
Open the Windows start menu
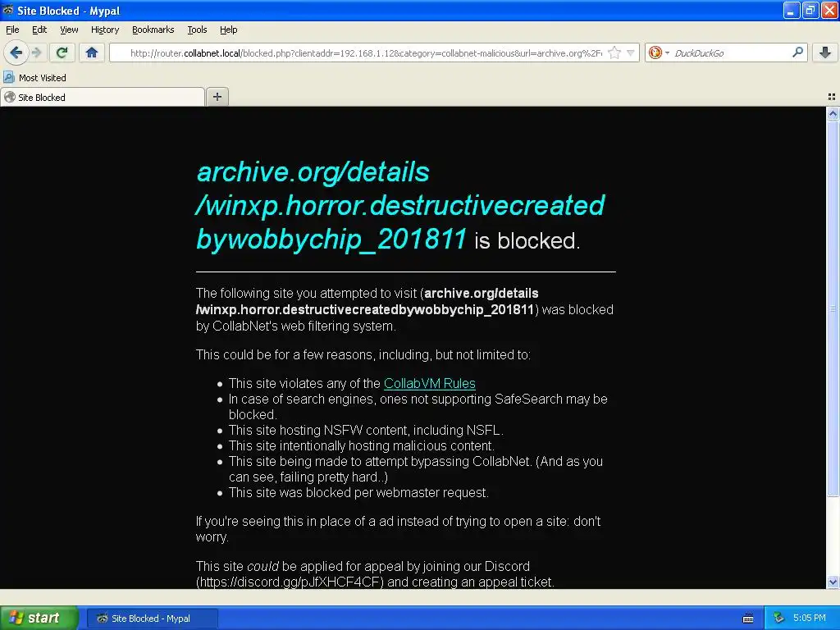pos(39,618)
